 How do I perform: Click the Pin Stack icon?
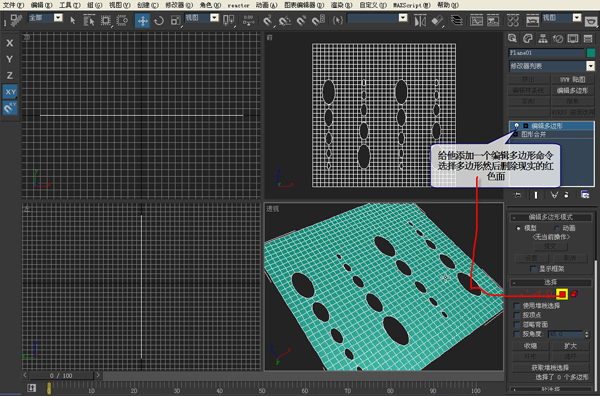[x=517, y=195]
